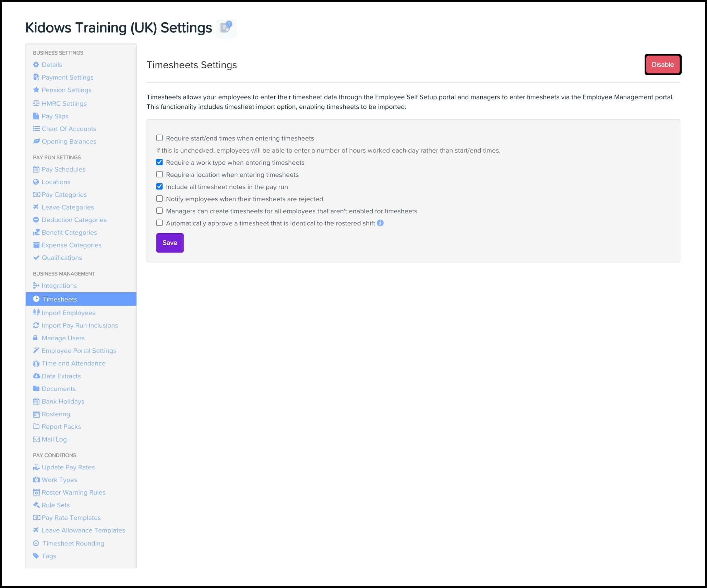Click the gear icon beside Details

(x=36, y=64)
